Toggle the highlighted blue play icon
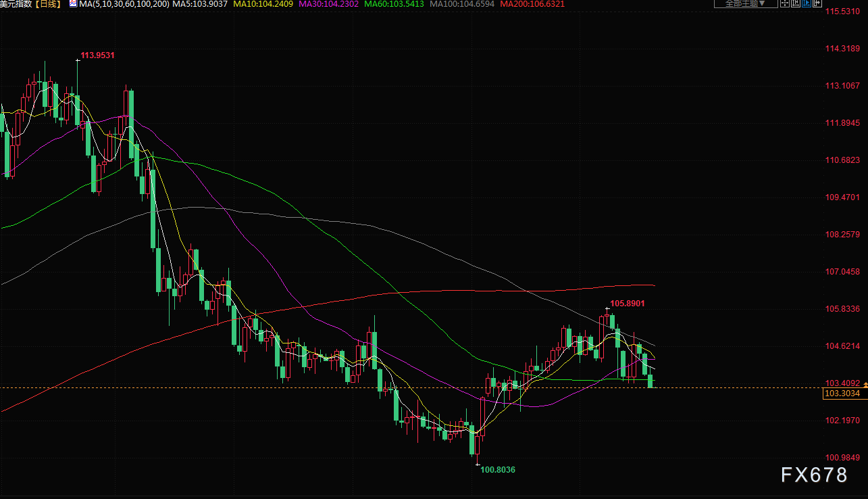This screenshot has width=868, height=499. pyautogui.click(x=807, y=4)
